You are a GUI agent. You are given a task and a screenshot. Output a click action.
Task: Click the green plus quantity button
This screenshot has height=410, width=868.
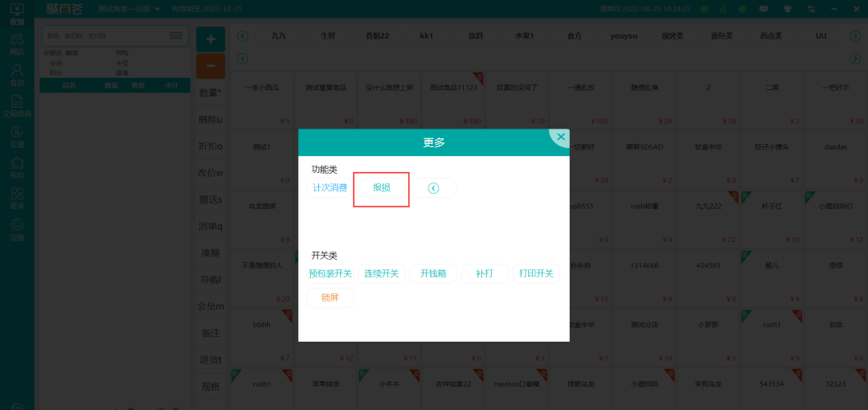point(211,39)
